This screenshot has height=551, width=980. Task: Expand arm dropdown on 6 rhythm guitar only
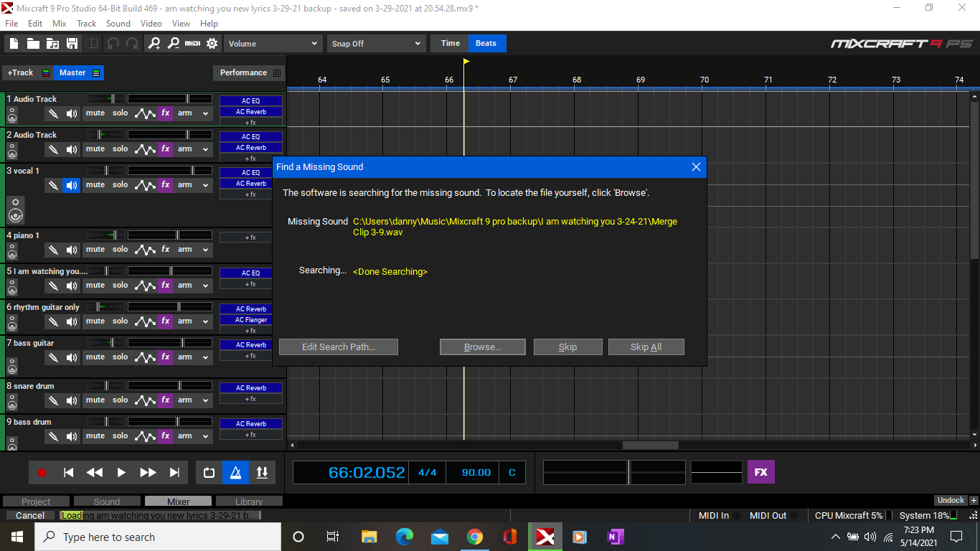[206, 321]
